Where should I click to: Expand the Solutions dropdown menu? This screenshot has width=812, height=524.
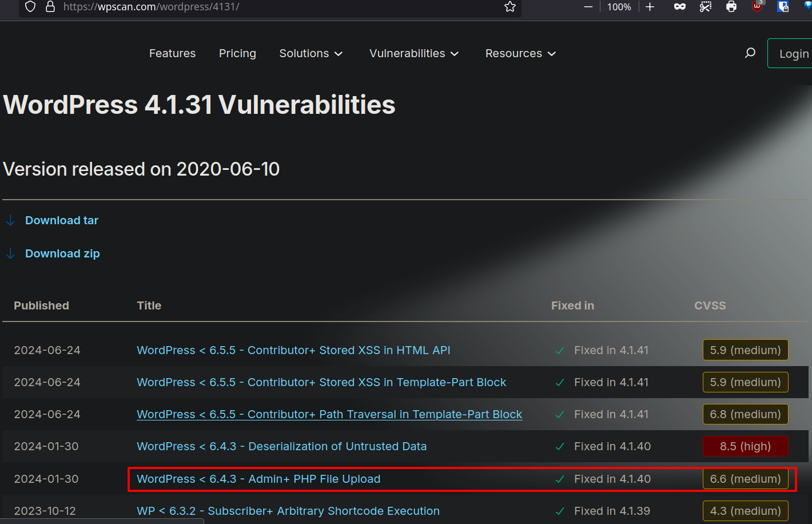(311, 53)
